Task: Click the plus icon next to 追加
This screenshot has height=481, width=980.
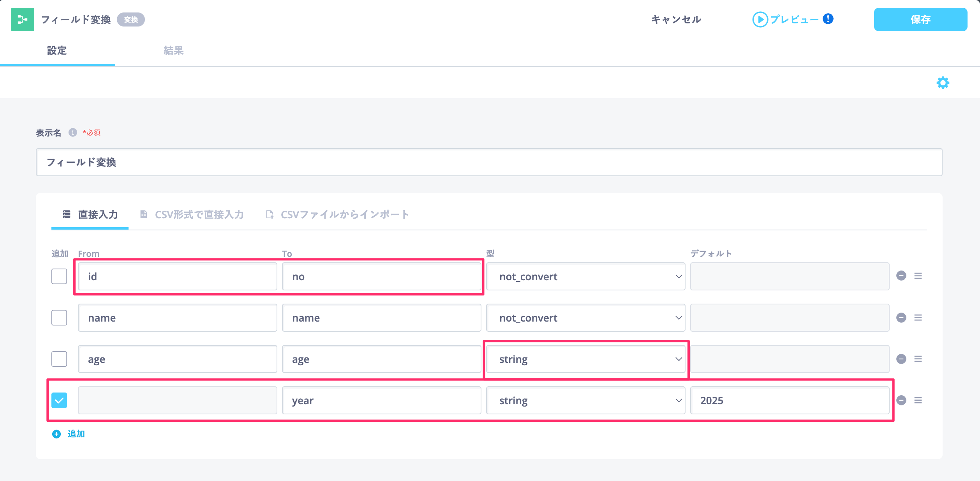Action: click(56, 434)
